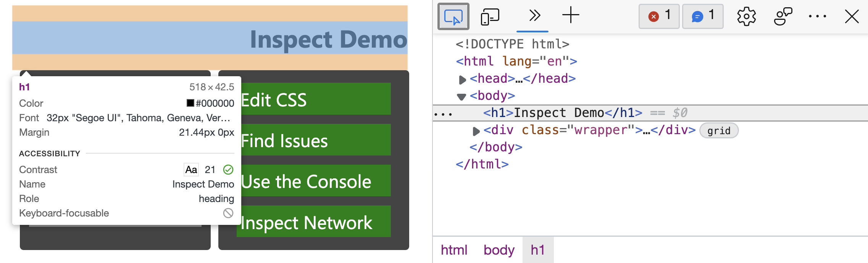Click the Inspect Demo page heading
868x263 pixels.
tap(329, 39)
